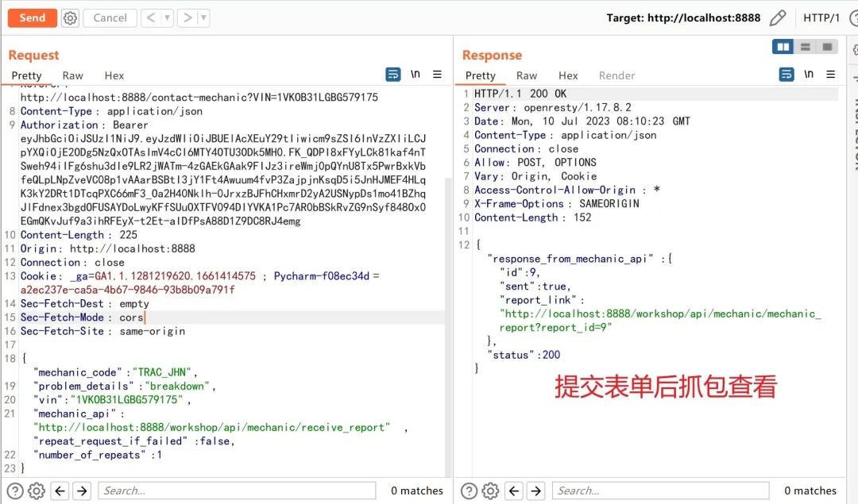The image size is (858, 504).
Task: Click the "sent":true response line
Action: point(535,286)
